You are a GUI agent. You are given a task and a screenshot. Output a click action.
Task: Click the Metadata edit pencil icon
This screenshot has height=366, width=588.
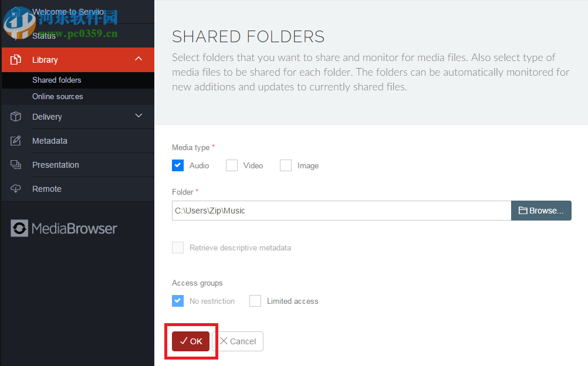[15, 141]
